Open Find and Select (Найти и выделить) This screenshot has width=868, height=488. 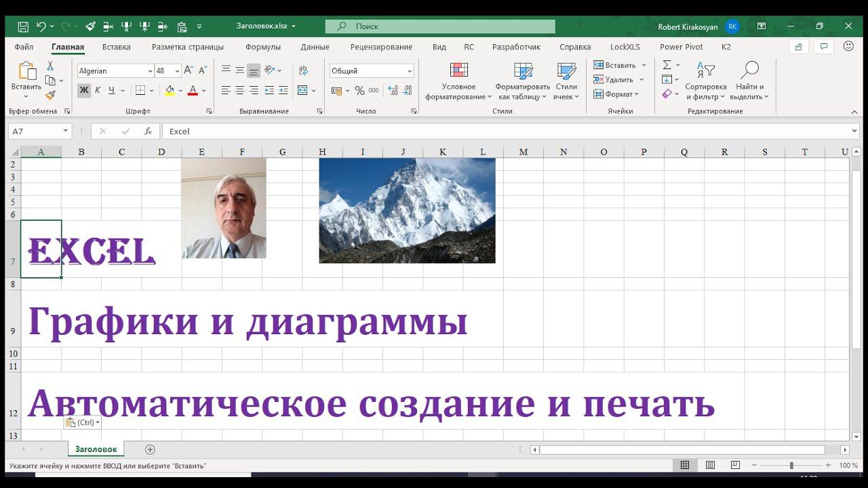749,81
